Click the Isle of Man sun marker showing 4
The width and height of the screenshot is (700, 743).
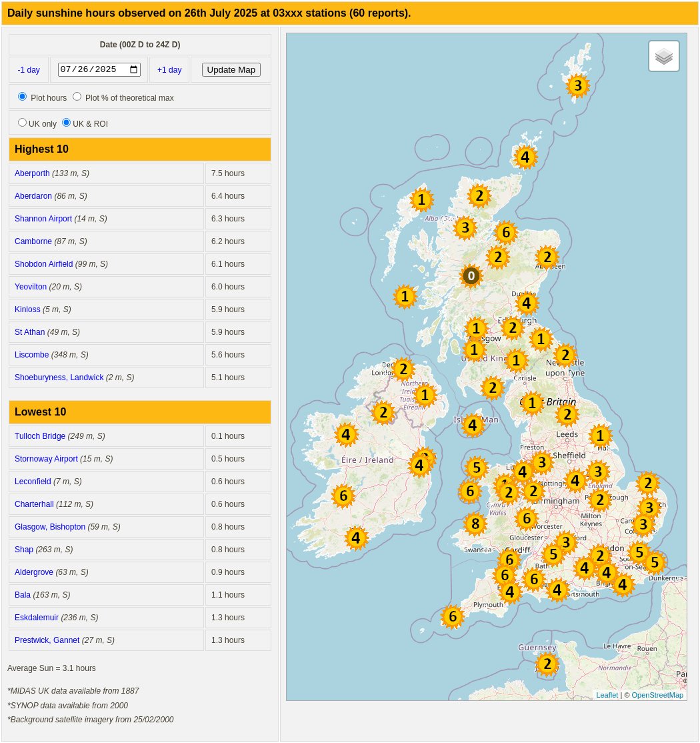click(x=472, y=425)
